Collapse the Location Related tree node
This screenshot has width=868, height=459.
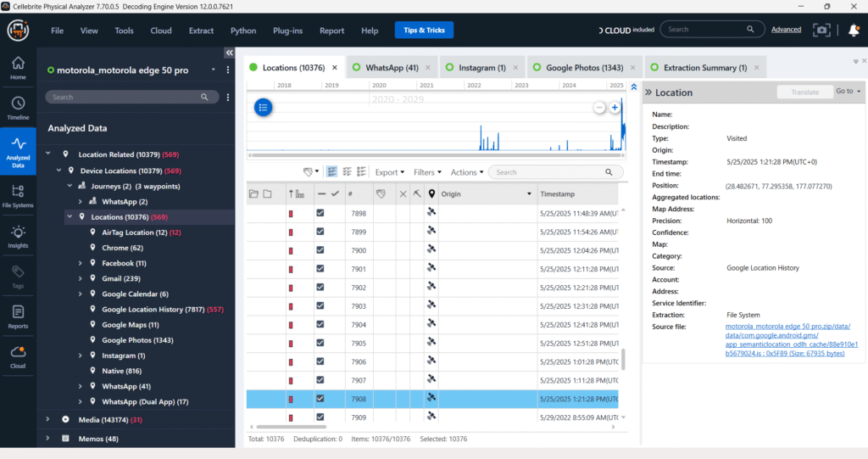[x=48, y=154]
